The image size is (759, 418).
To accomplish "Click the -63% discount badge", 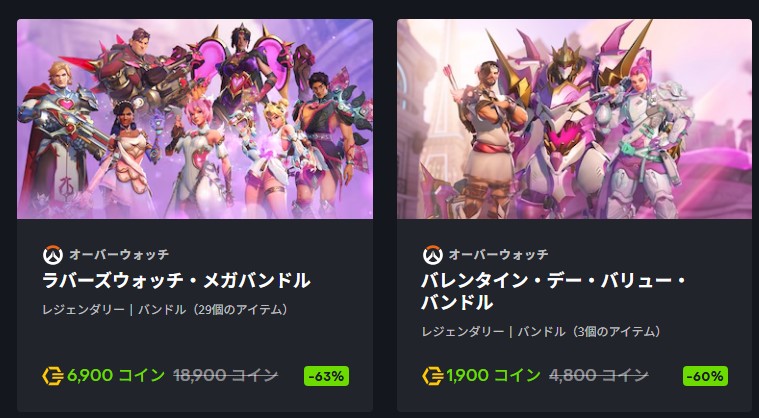I will pyautogui.click(x=326, y=376).
